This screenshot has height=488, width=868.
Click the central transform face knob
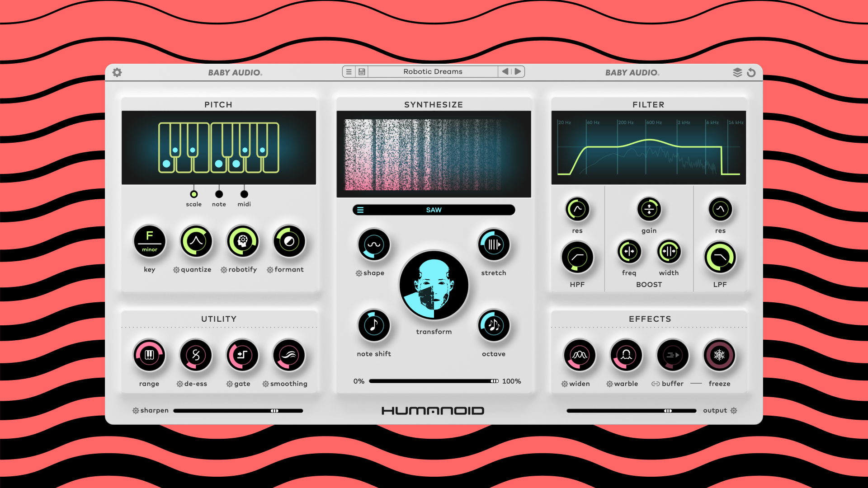434,286
